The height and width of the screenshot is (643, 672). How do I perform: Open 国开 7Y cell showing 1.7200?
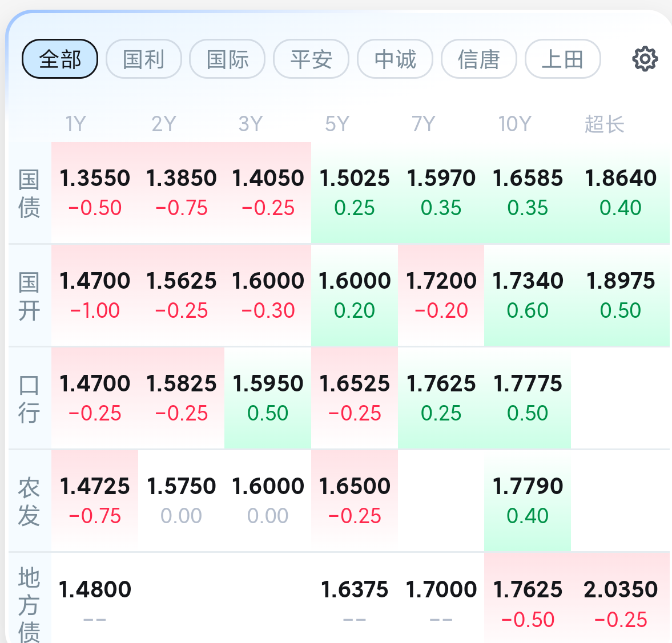[x=441, y=296]
